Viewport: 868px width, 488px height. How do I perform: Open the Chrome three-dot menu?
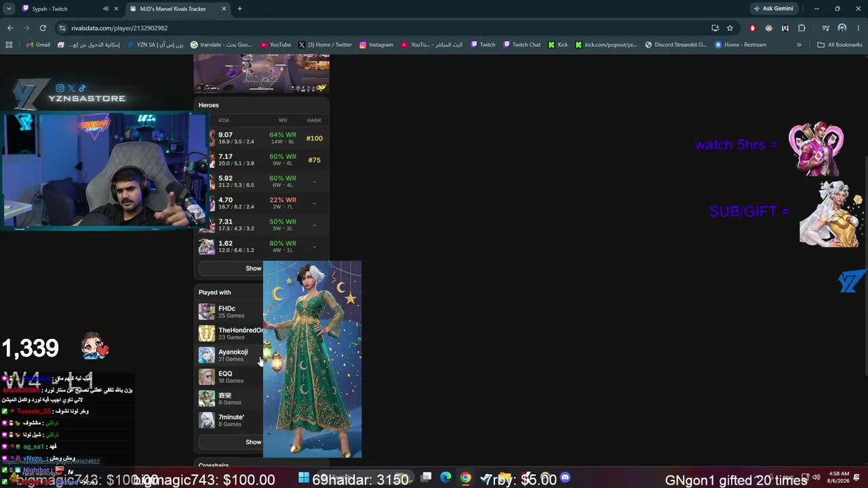(857, 28)
